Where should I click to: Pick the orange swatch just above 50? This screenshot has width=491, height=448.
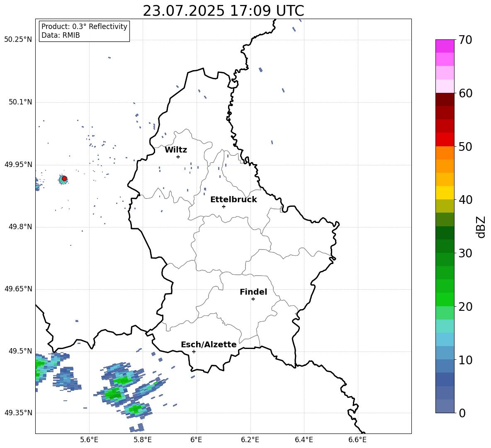pos(445,153)
